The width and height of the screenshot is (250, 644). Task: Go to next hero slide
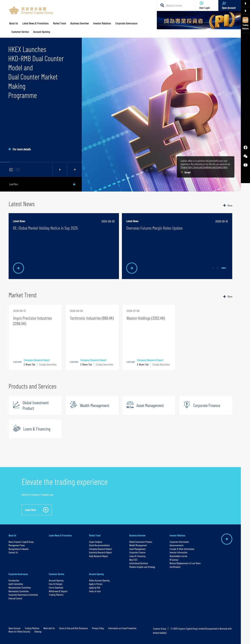pos(75,170)
